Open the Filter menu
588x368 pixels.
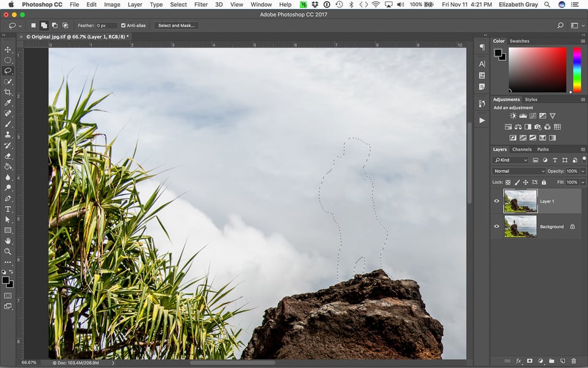pos(201,4)
